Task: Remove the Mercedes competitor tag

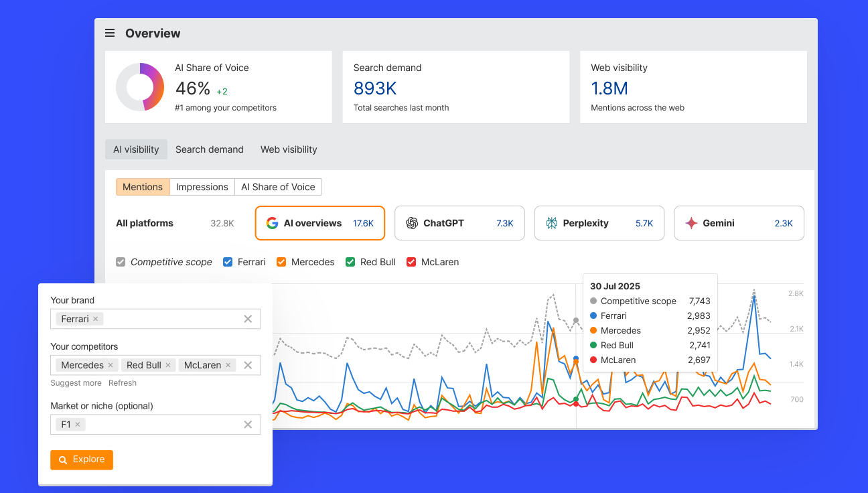Action: click(111, 365)
